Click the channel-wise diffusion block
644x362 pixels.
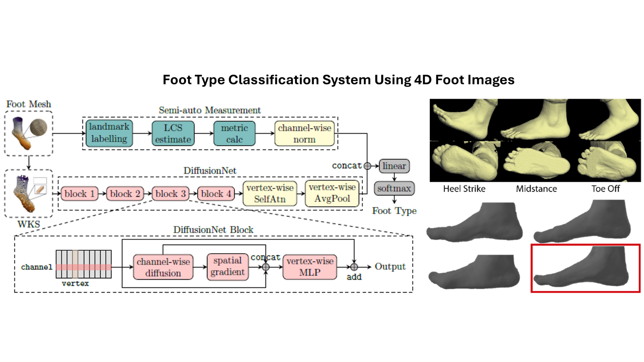pos(163,267)
